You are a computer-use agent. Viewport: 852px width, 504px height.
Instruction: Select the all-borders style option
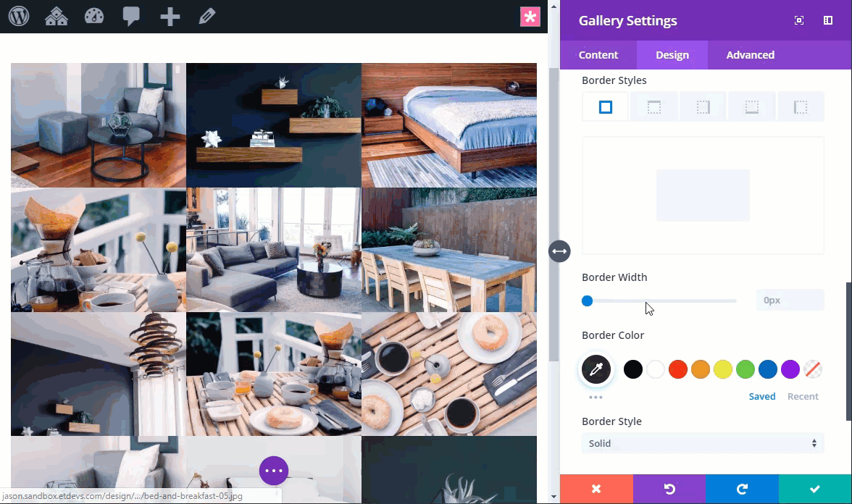tap(605, 106)
